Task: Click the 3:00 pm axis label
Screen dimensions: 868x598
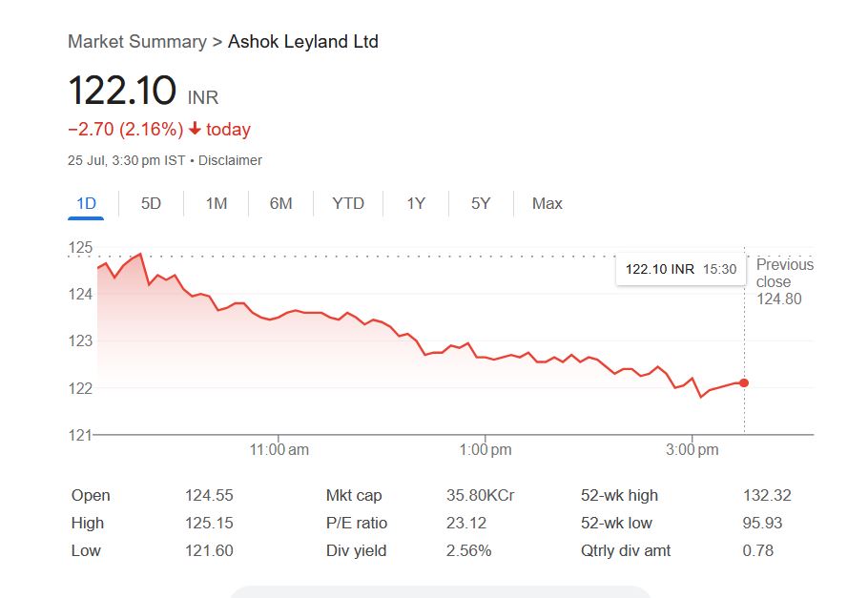Action: coord(692,450)
